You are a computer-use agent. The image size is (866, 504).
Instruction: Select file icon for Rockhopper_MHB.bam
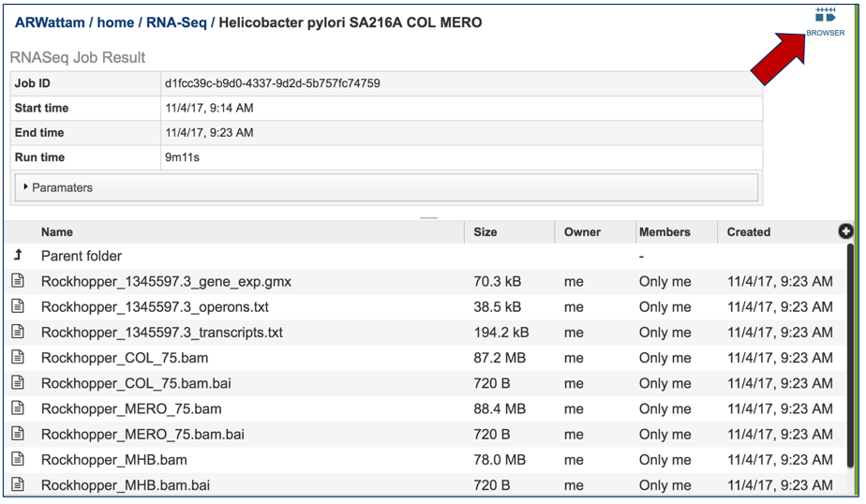point(18,459)
